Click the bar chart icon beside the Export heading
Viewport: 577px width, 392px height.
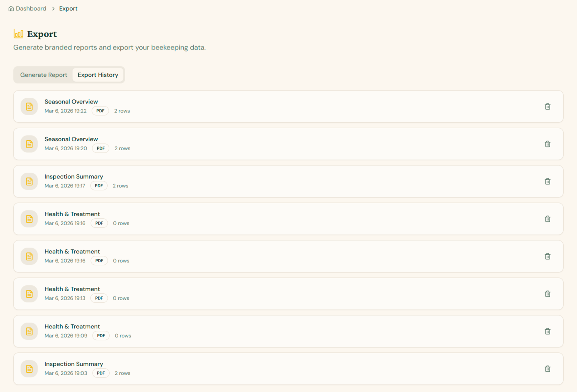coord(19,34)
